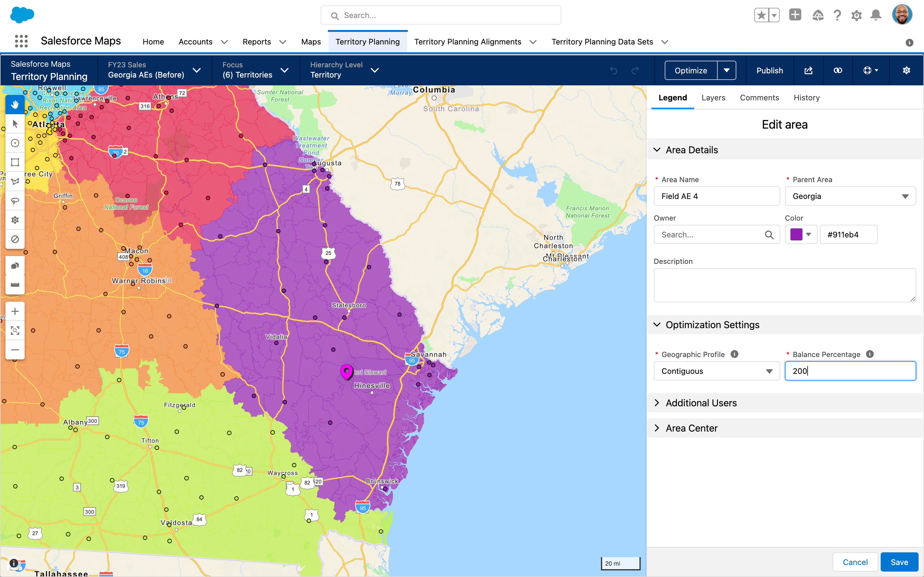Image resolution: width=924 pixels, height=577 pixels.
Task: Choose the rectangle selection tool
Action: pos(15,162)
